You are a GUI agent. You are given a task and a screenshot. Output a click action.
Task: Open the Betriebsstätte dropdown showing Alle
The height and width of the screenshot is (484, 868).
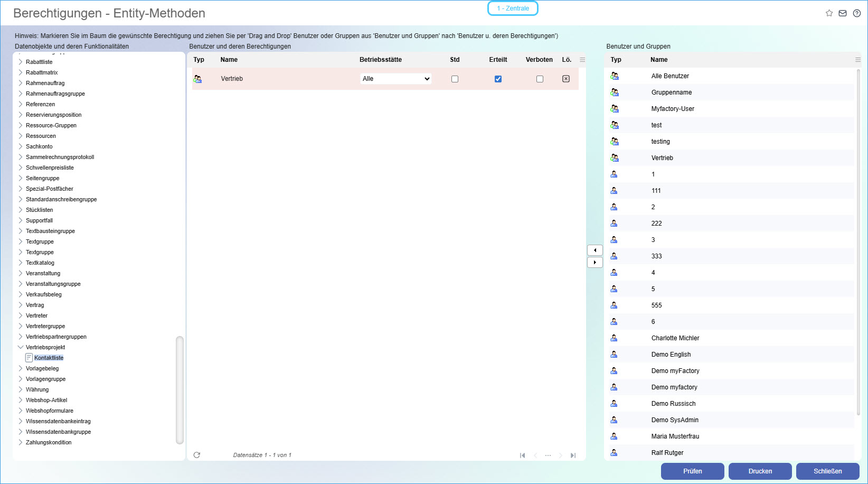click(396, 79)
